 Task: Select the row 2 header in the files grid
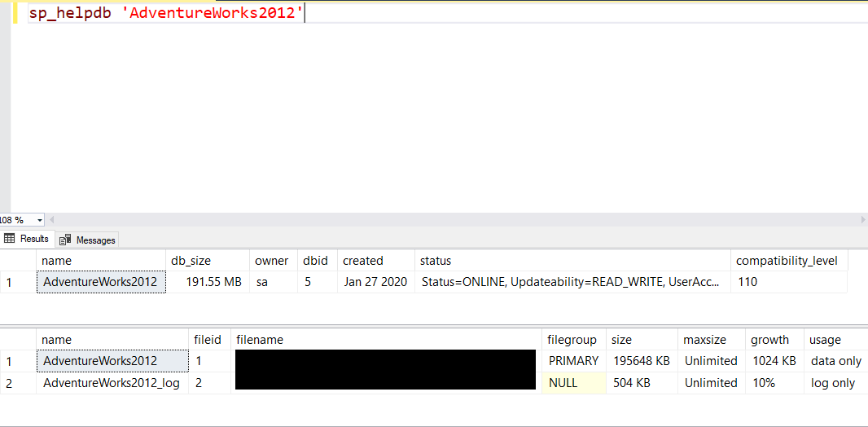18,383
